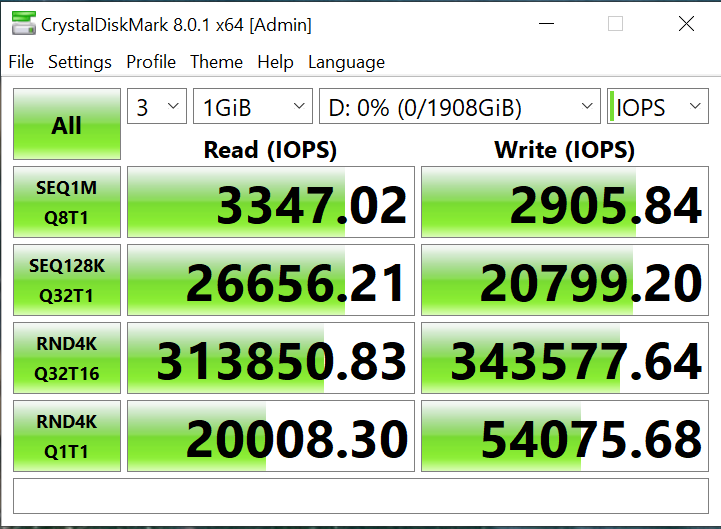Click the CrystalDiskMark app icon in title bar
The height and width of the screenshot is (529, 721).
pyautogui.click(x=23, y=23)
